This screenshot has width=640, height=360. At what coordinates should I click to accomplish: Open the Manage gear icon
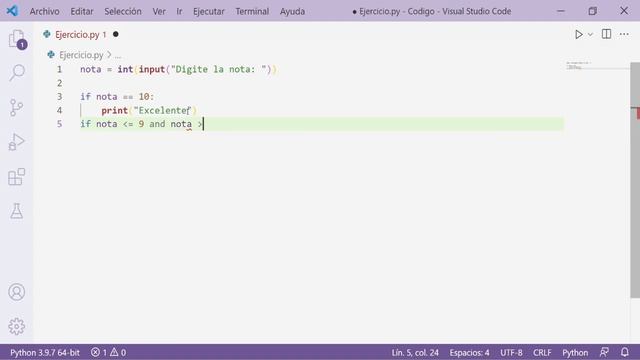[17, 326]
